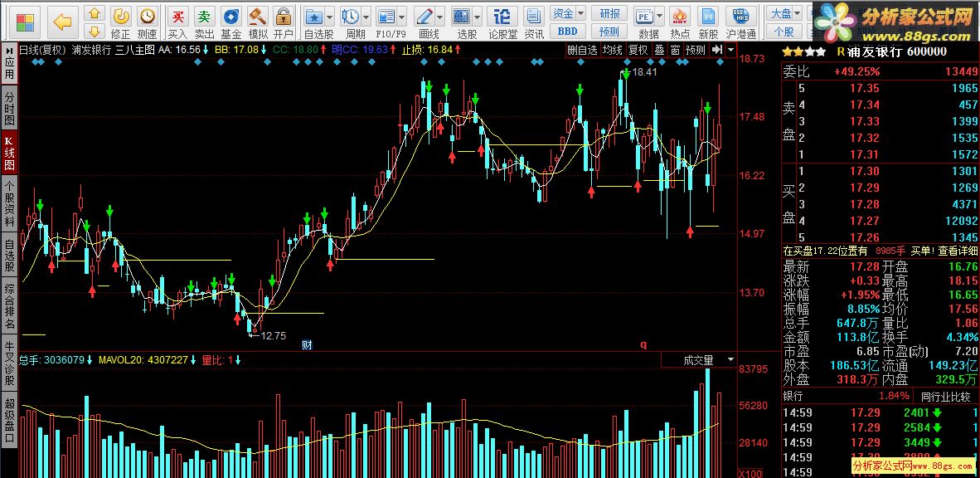Switch to the 分时图 sidebar tab

[9, 107]
